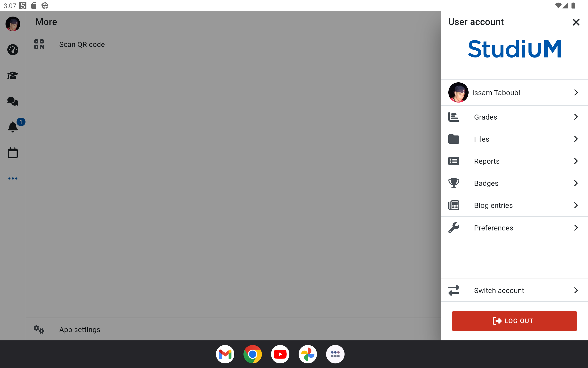Click the Switch account arrows icon
The width and height of the screenshot is (588, 368).
coord(454,290)
